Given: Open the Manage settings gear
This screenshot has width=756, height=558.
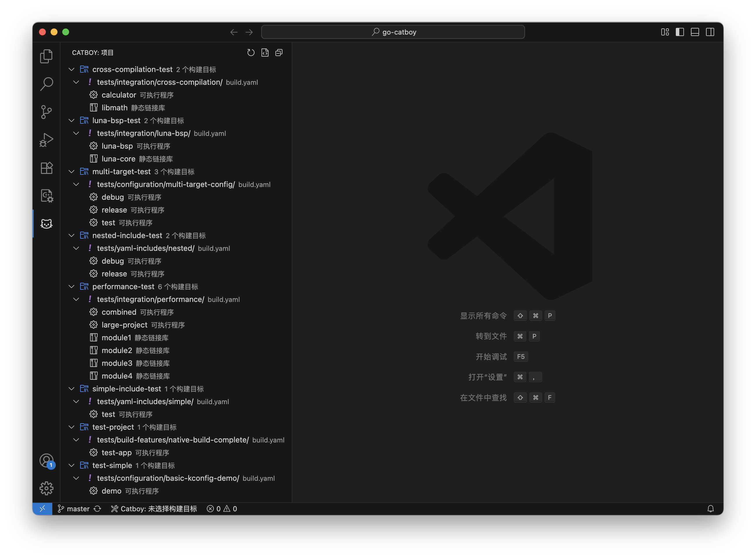Looking at the screenshot, I should [46, 488].
